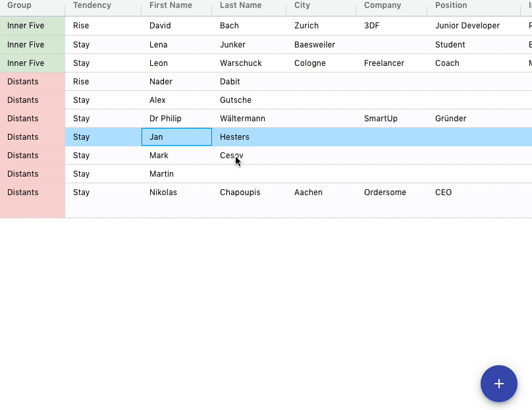Select the Inner Five group cell for Leon
Viewport: 532px width, 410px height.
(32, 63)
